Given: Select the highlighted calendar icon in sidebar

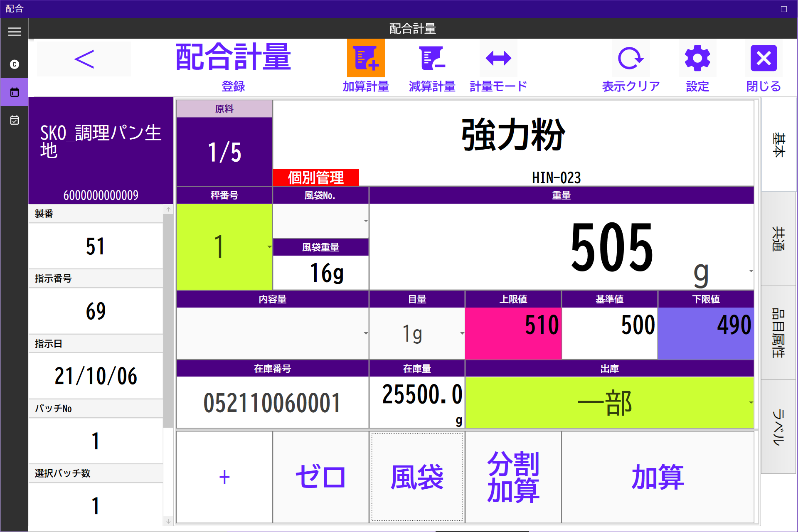Looking at the screenshot, I should click(14, 92).
